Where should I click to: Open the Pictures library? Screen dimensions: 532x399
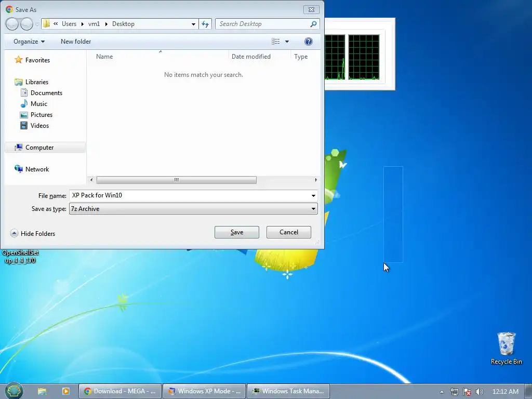tap(42, 114)
